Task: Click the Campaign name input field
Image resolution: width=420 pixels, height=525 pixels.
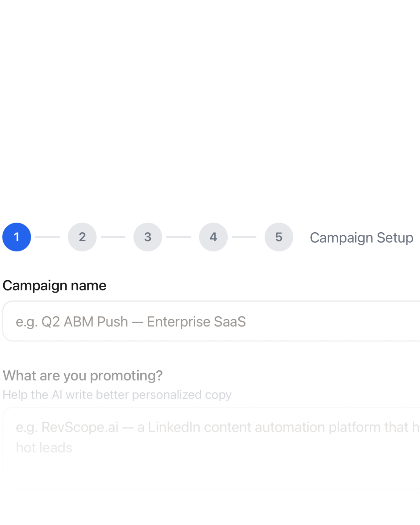Action: click(x=183, y=320)
